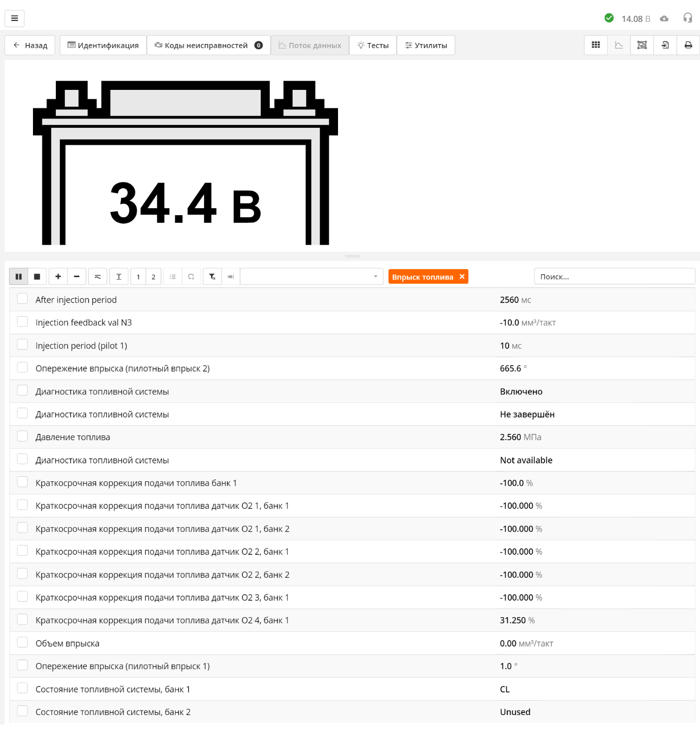This screenshot has width=700, height=732.
Task: Click the CL bank 1 status
Action: click(505, 689)
